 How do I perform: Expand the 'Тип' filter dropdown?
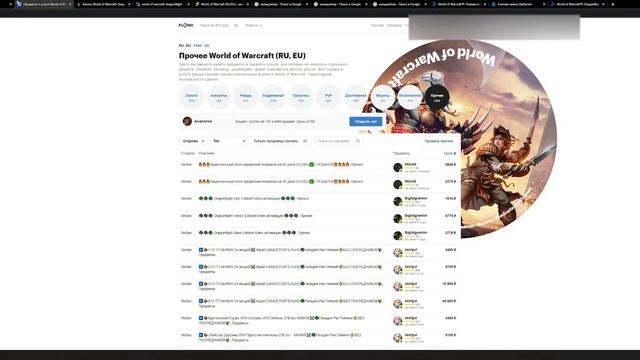pyautogui.click(x=229, y=141)
